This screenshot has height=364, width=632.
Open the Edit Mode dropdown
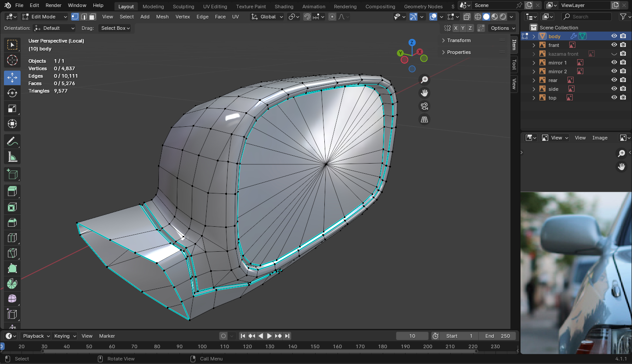coord(45,17)
